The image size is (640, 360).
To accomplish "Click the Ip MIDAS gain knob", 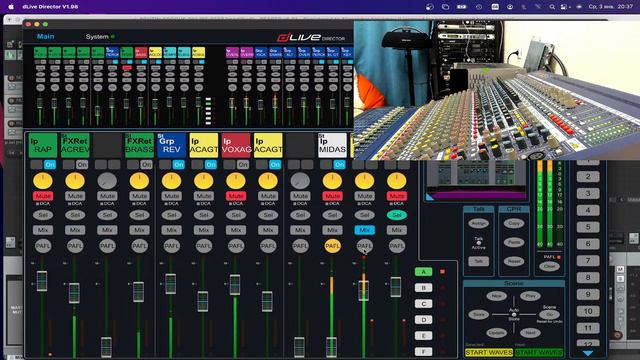I will pos(332,180).
